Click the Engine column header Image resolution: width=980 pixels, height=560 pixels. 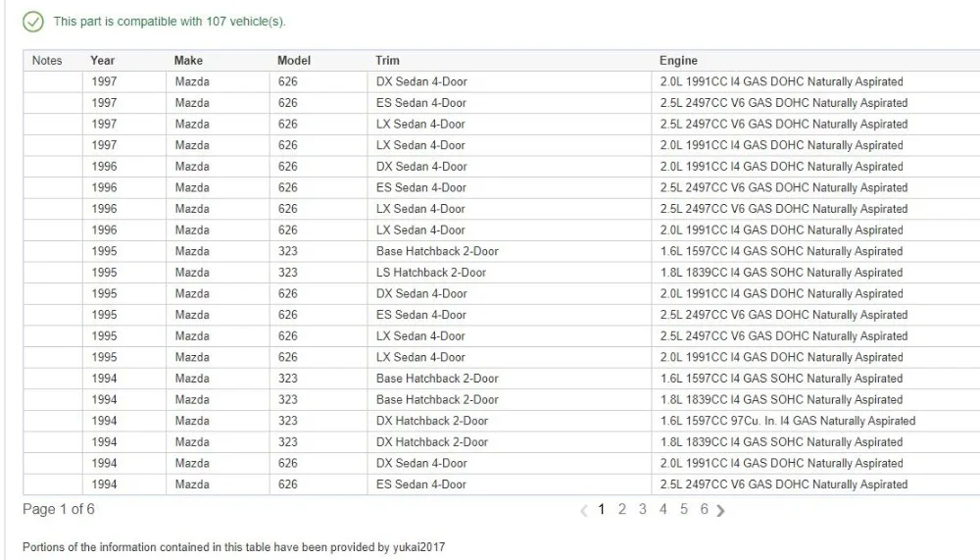click(678, 61)
